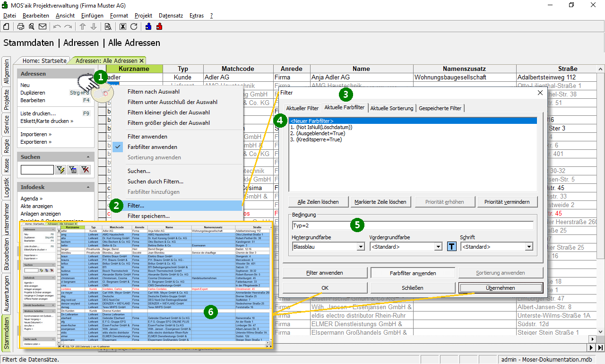Screen dimensions: 605x364
Task: Click 'Alle Zeilen löschen' button
Action: tap(318, 202)
